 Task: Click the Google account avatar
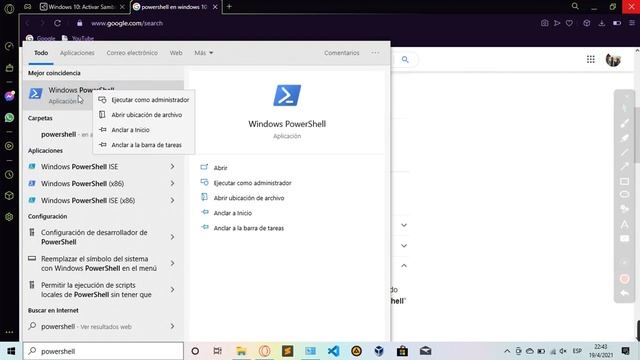(x=613, y=60)
